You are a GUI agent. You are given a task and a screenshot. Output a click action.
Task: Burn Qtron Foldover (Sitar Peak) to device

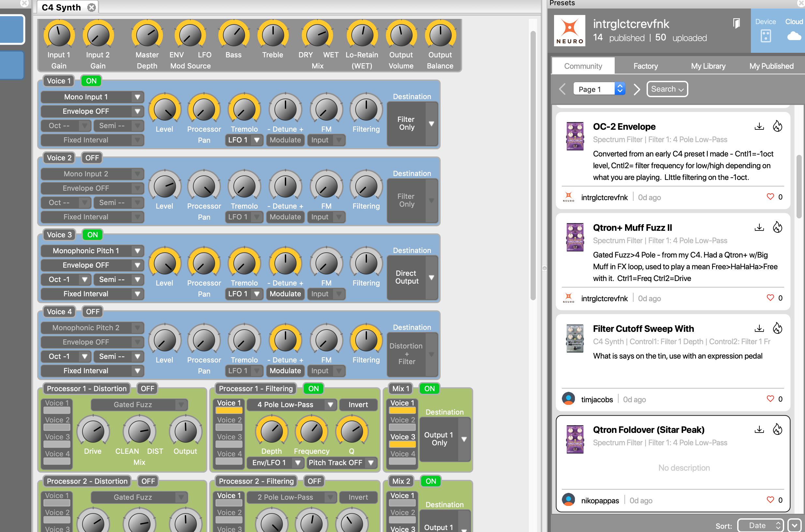(777, 429)
